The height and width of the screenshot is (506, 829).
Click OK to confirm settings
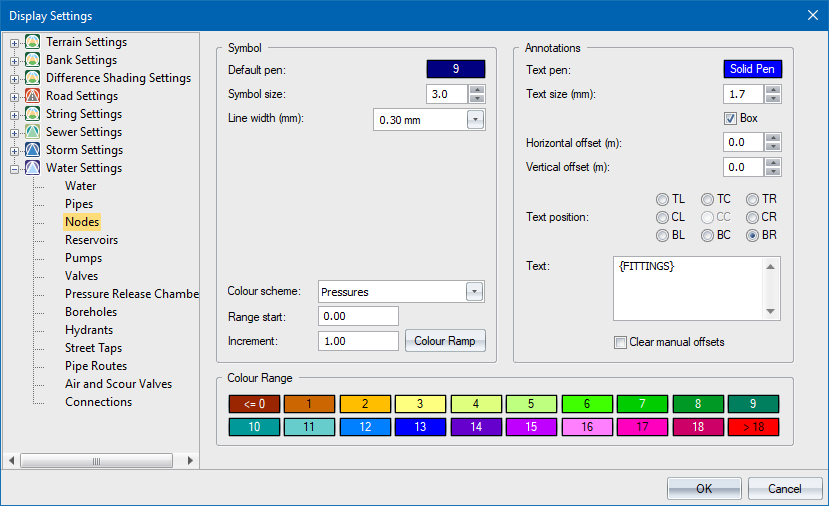(x=704, y=488)
